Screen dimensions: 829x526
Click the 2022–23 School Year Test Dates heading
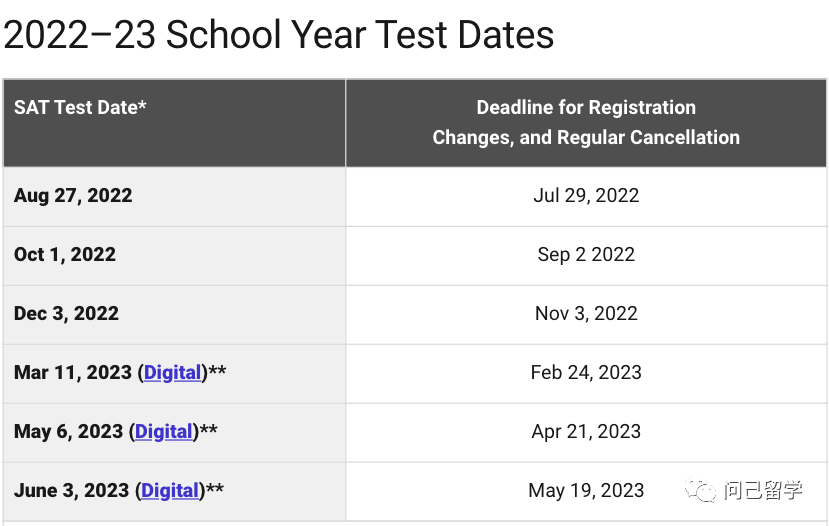(x=278, y=35)
